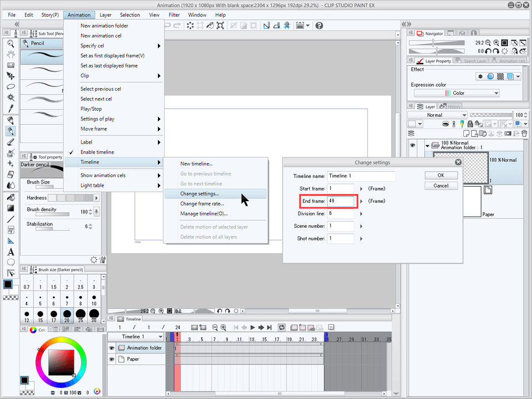Click the End frame input field
This screenshot has width=532, height=399.
pos(340,201)
